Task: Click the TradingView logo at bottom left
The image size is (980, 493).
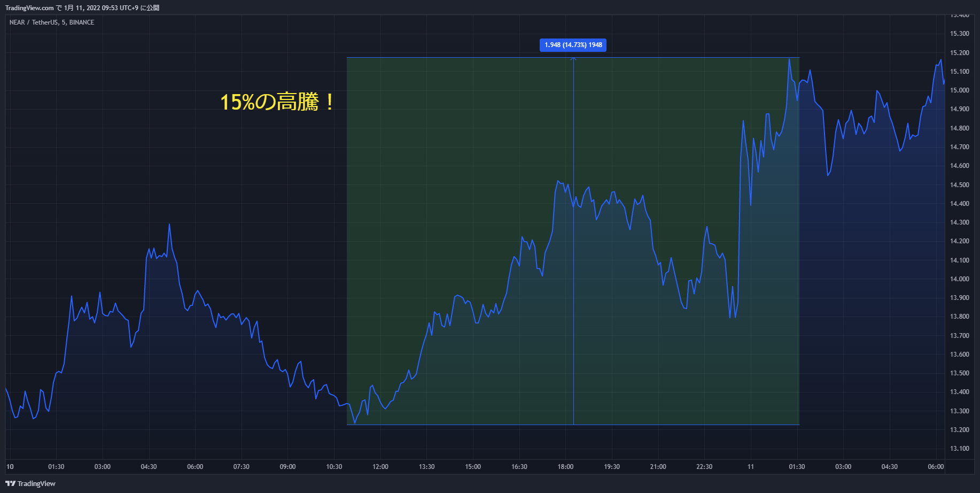Action: pyautogui.click(x=30, y=483)
